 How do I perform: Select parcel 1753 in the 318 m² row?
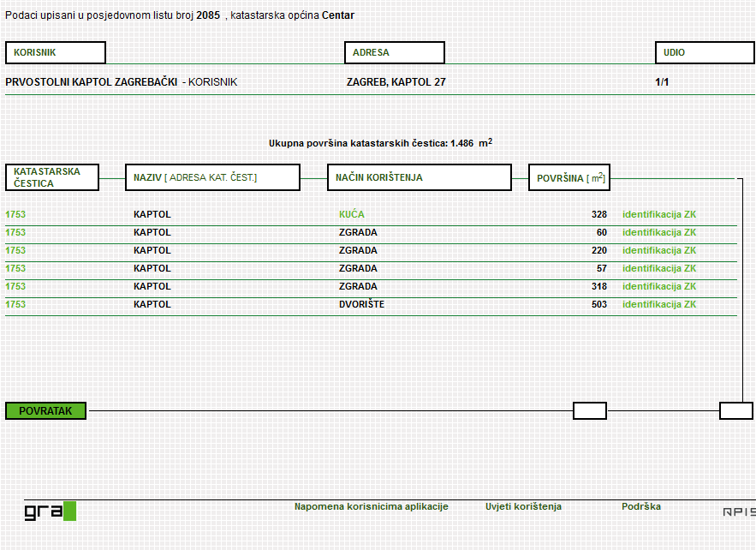point(15,286)
